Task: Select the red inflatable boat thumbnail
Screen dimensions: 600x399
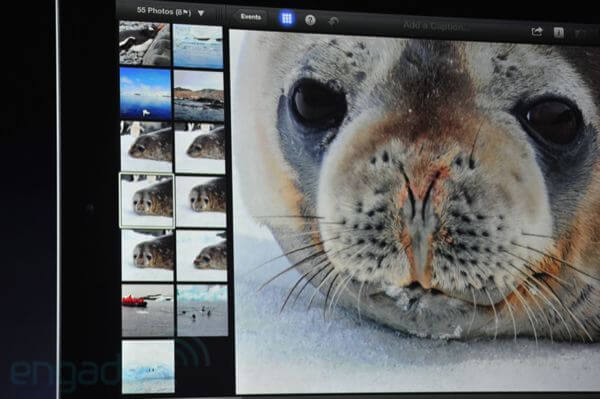Action: [x=148, y=310]
